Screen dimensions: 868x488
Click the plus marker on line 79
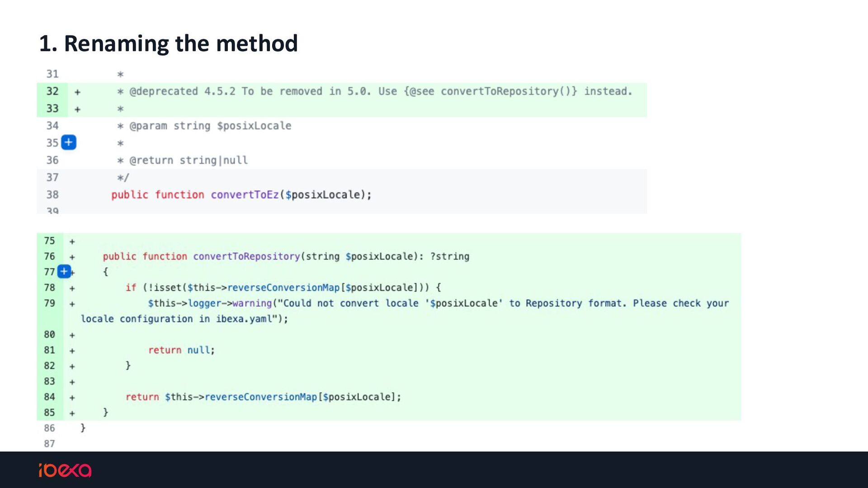tap(72, 304)
